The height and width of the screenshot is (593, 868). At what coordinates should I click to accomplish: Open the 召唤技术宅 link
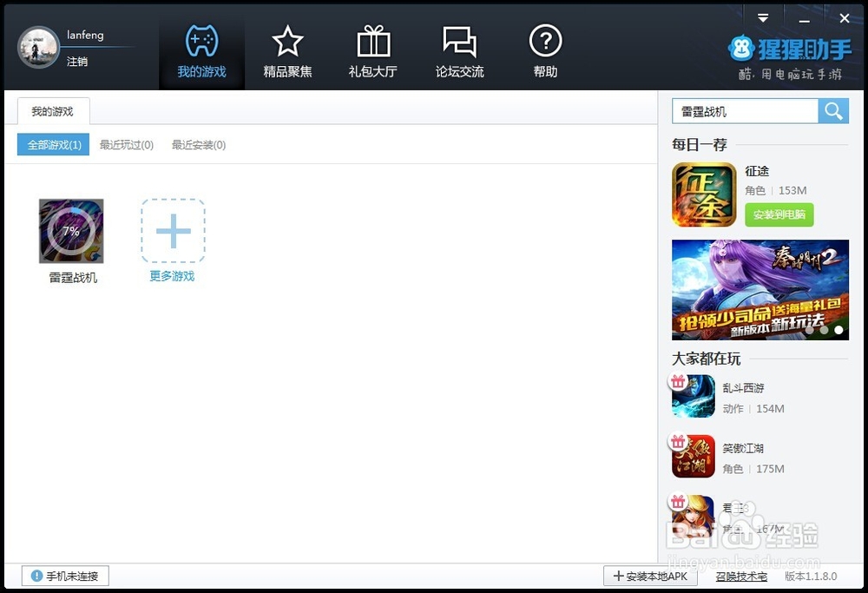pyautogui.click(x=741, y=577)
